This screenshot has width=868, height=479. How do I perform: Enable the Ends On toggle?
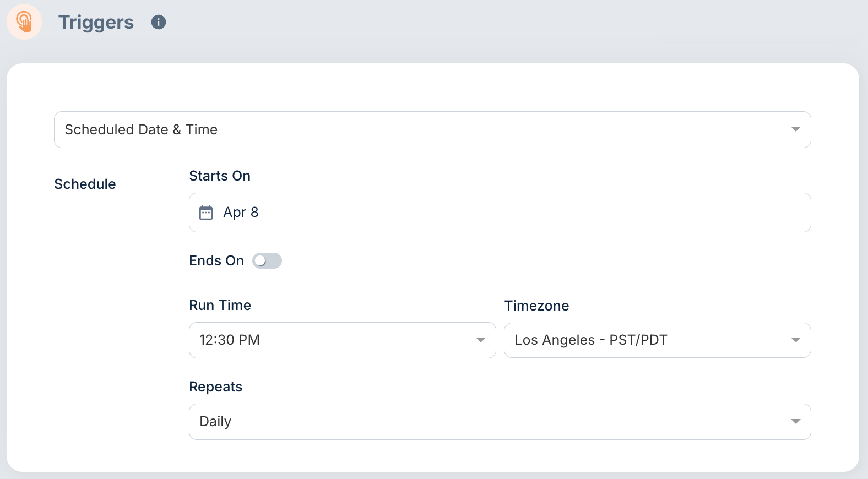[267, 261]
